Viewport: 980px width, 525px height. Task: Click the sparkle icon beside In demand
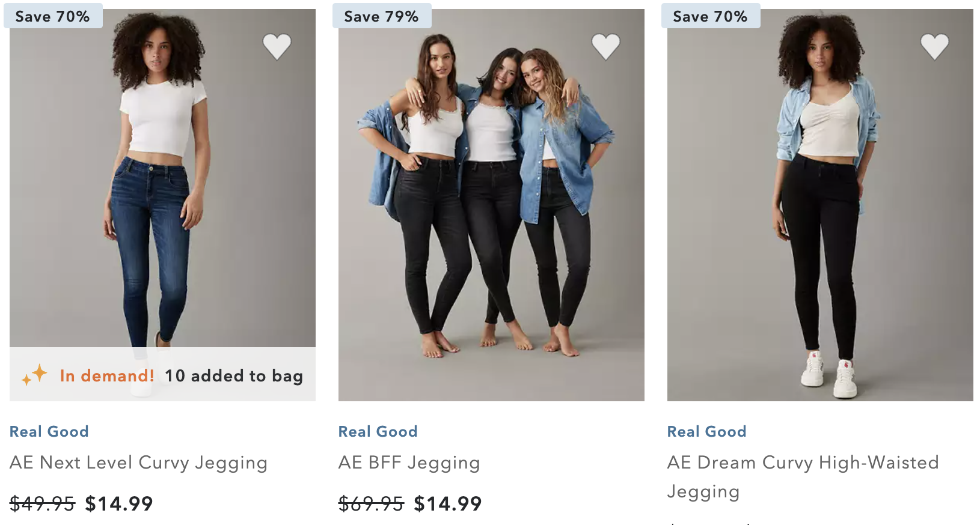click(34, 375)
